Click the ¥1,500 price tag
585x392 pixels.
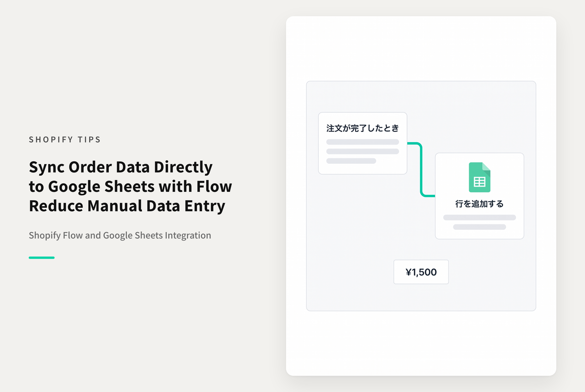pos(421,272)
